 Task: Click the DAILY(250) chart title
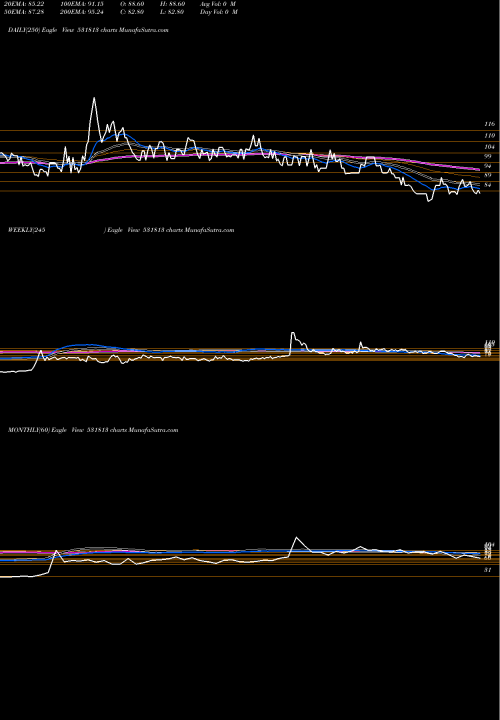(88, 30)
